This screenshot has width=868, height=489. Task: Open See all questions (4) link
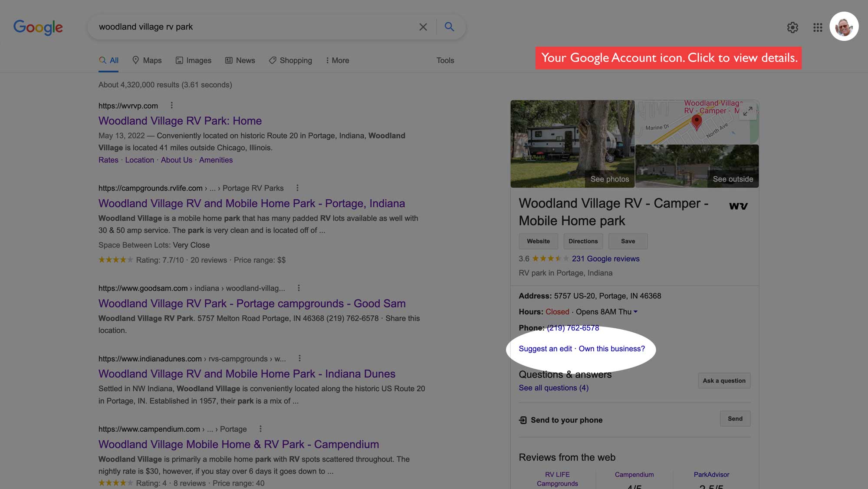pos(554,388)
